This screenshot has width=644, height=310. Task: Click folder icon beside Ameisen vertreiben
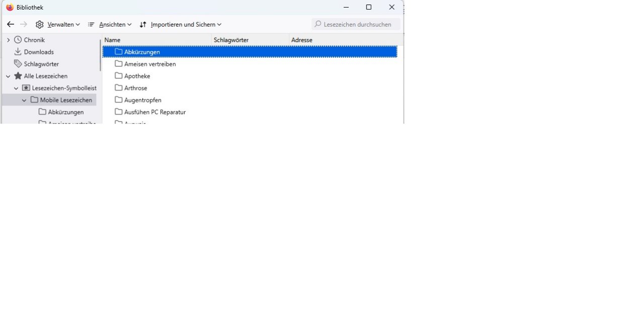[x=119, y=63]
